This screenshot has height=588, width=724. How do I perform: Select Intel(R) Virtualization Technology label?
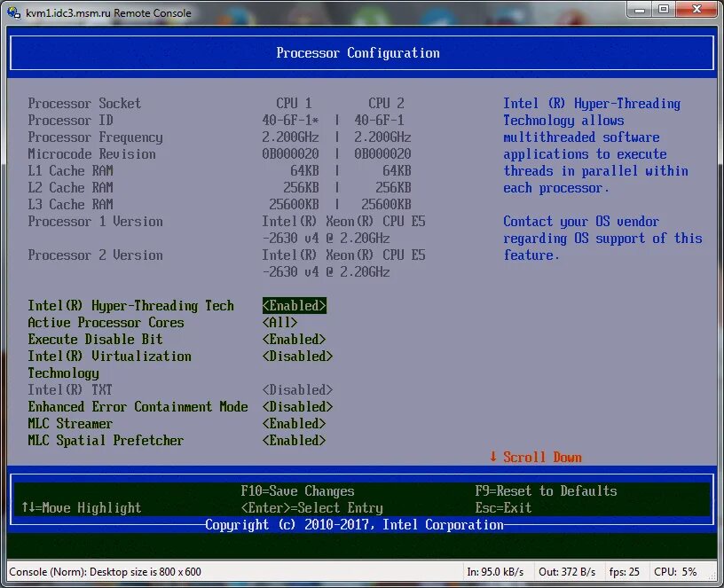(109, 365)
